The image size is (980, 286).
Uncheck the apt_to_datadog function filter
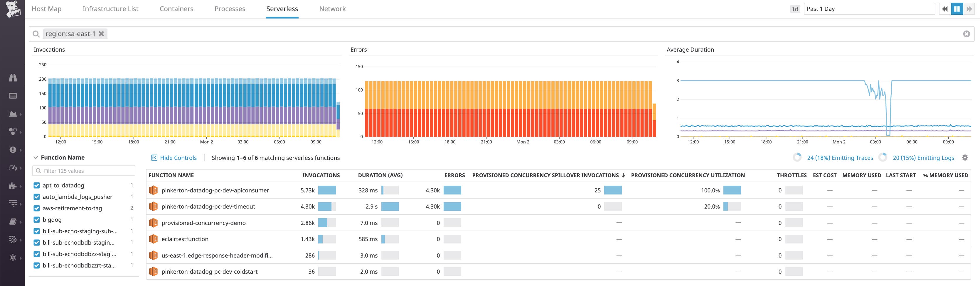[x=36, y=185]
